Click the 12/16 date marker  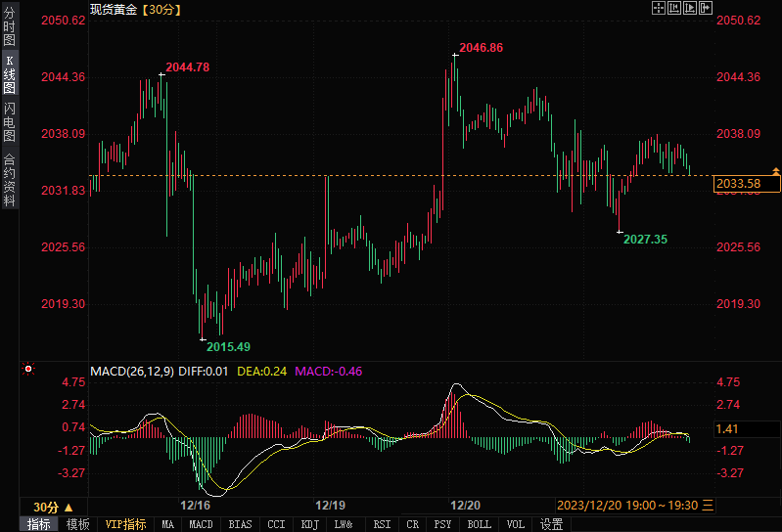(195, 506)
